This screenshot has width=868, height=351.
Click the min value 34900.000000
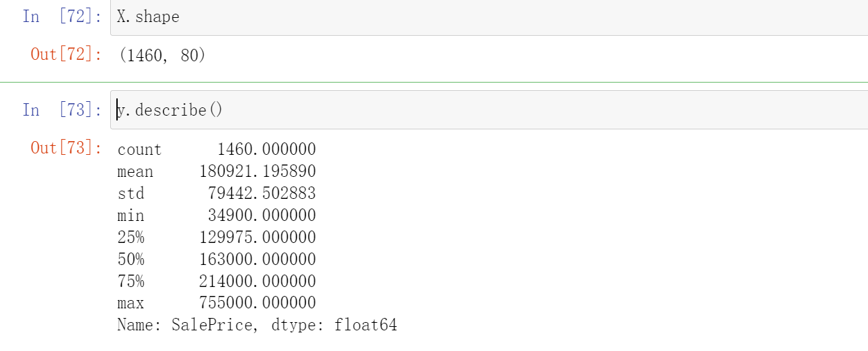[x=262, y=215]
